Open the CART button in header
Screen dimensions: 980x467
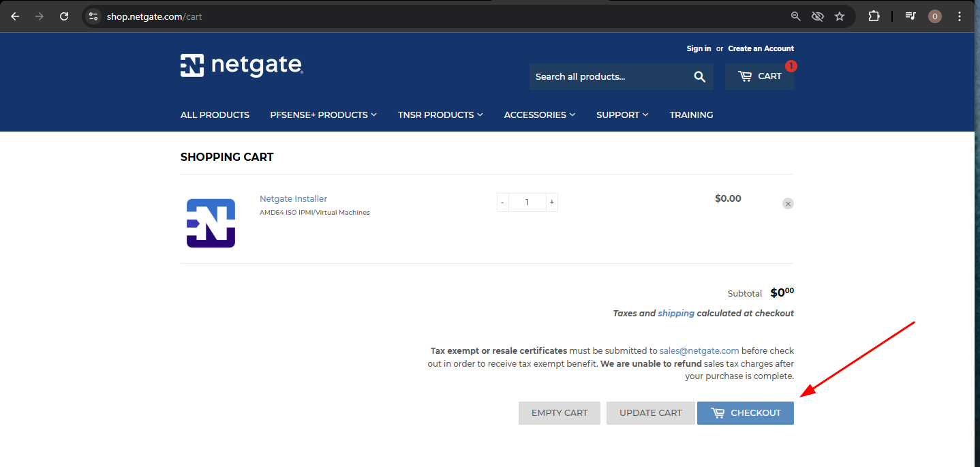click(759, 76)
